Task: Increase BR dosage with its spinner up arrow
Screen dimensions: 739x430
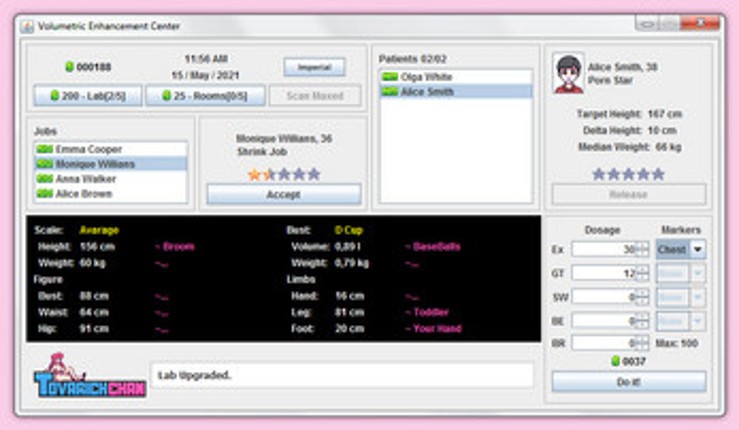Action: [642, 339]
